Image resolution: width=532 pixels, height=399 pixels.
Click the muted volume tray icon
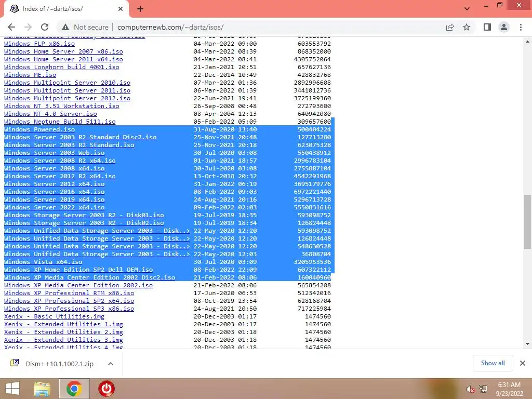(470, 389)
